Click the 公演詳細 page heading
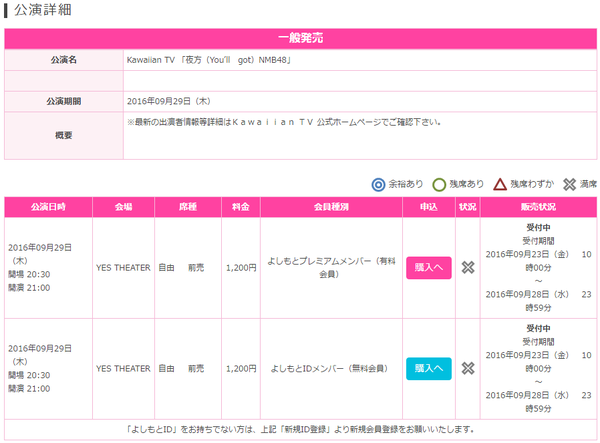Screen dimensions: 600x443 [x=43, y=10]
